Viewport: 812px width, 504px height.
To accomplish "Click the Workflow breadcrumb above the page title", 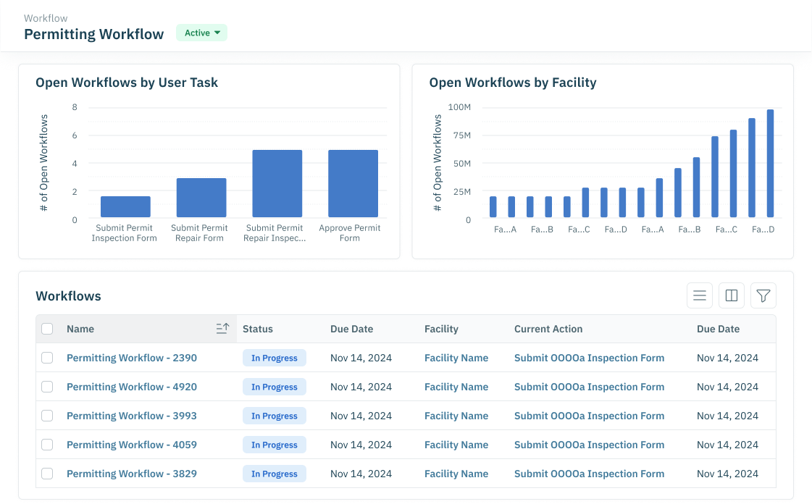I will click(x=46, y=18).
